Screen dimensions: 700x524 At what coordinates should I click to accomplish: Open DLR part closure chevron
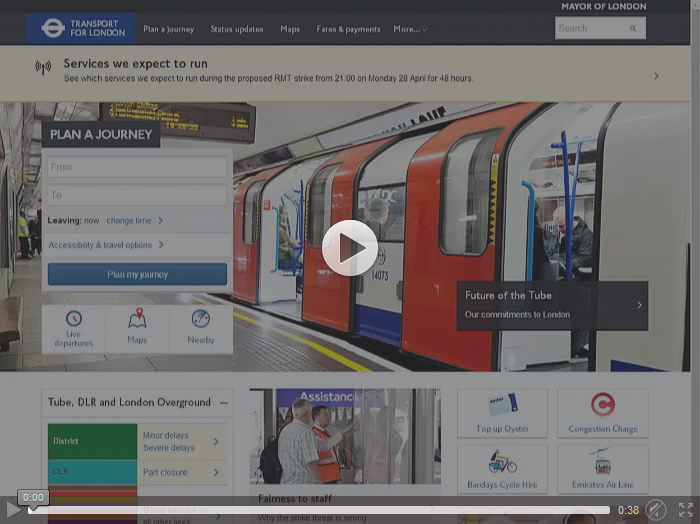tap(216, 472)
